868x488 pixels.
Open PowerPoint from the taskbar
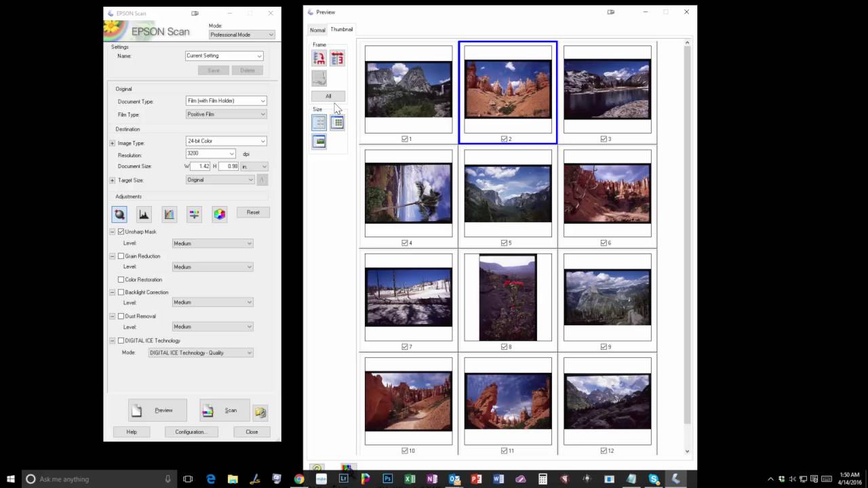coord(477,479)
